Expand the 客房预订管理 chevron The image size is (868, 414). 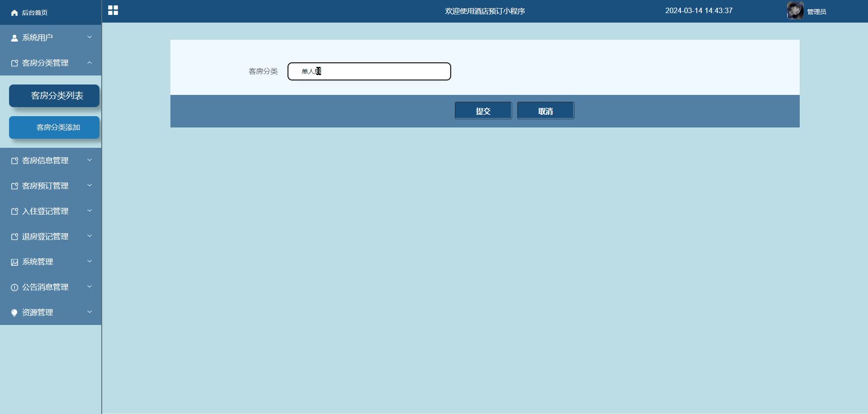tap(90, 185)
